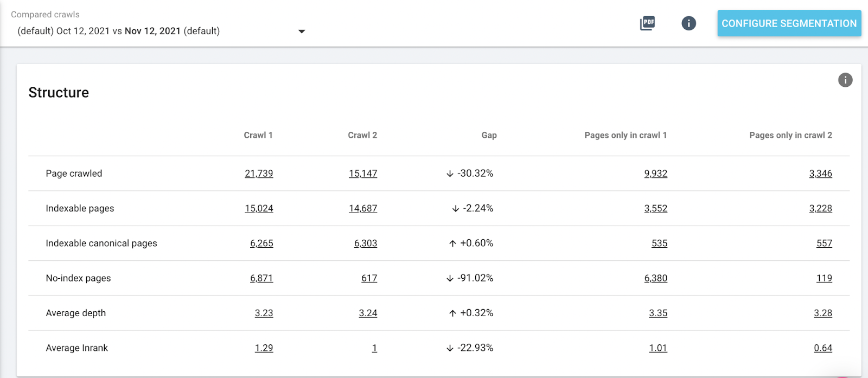
Task: Click the Indexable pages row label
Action: (80, 208)
